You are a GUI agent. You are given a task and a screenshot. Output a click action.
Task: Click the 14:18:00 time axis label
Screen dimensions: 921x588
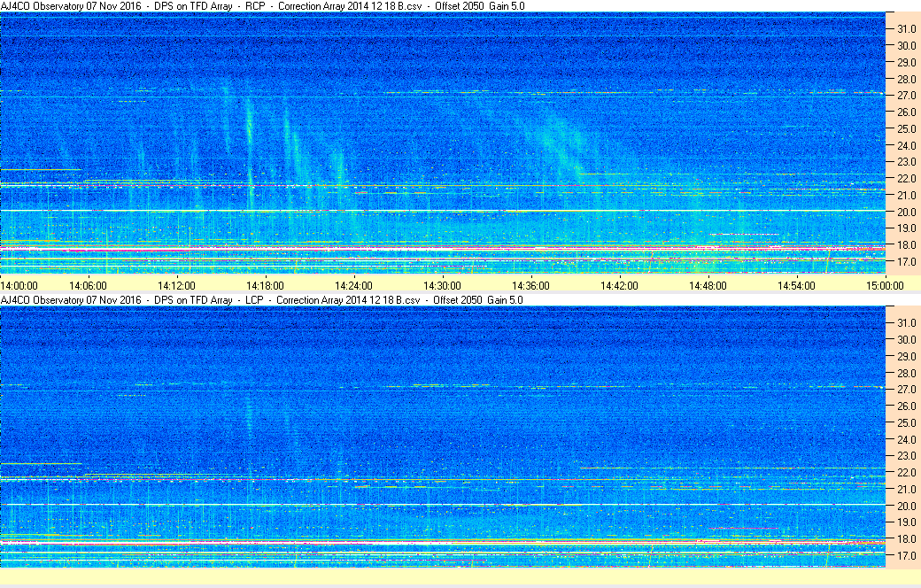tap(265, 285)
